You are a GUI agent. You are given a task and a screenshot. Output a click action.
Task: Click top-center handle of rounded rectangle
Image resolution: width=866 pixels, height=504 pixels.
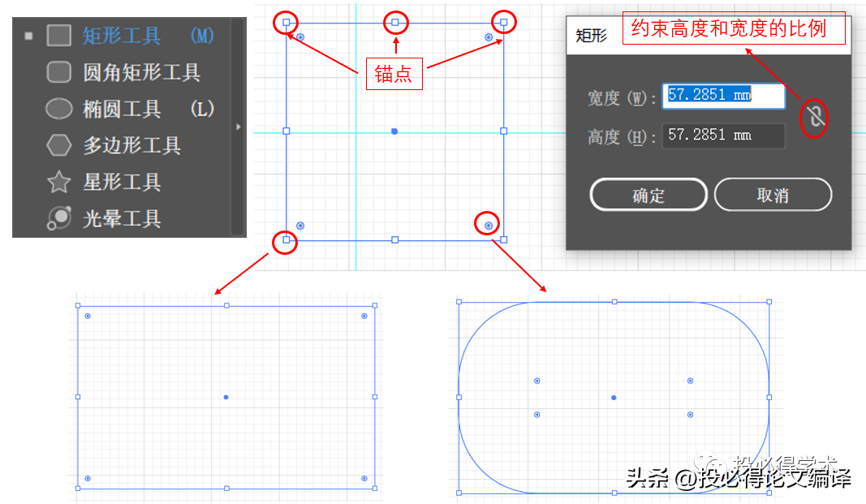(x=614, y=302)
